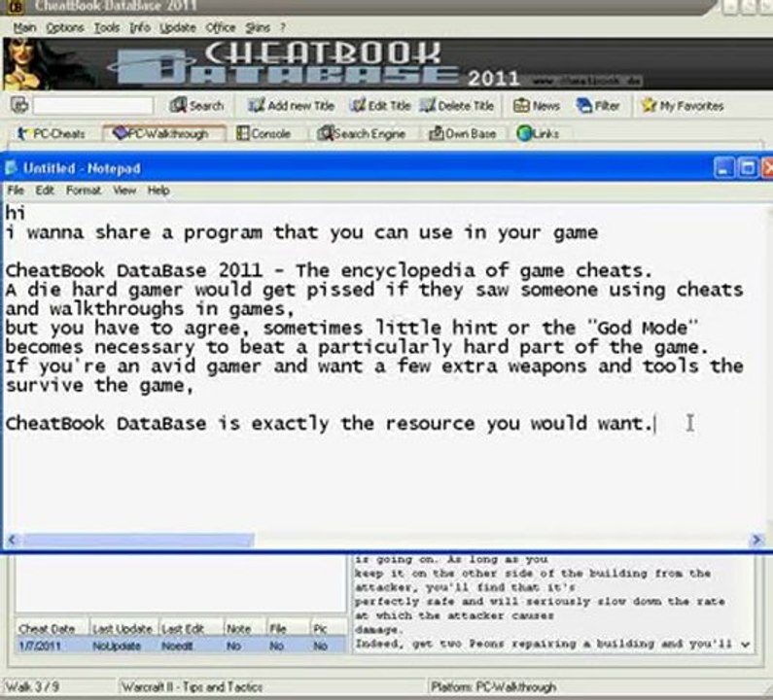The image size is (773, 700).
Task: Switch to the Console tab
Action: (x=264, y=133)
